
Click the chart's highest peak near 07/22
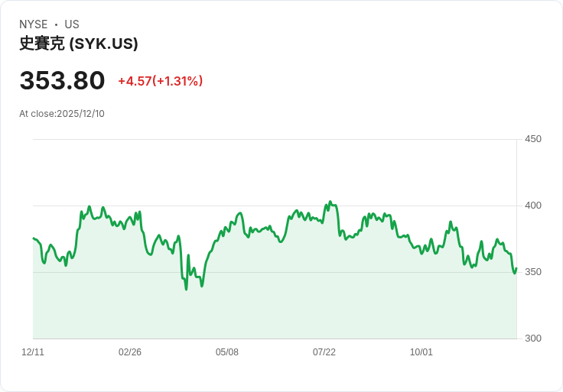[330, 202]
